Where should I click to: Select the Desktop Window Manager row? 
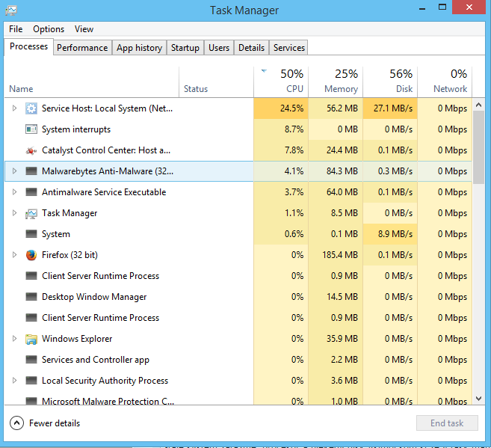[238, 297]
